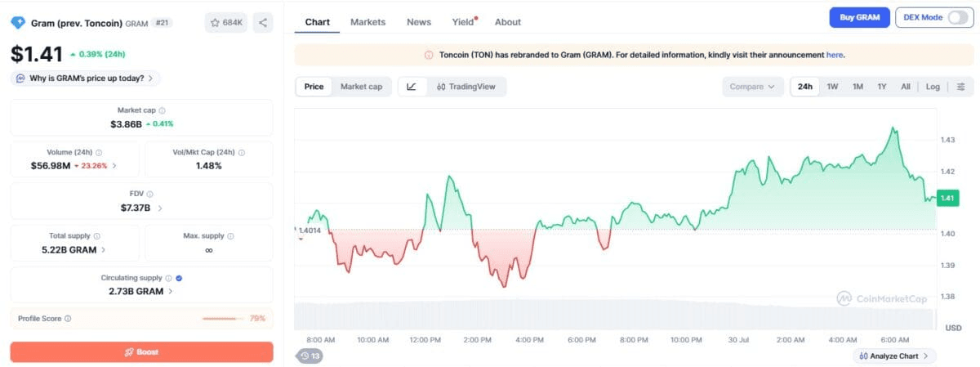Click the AI icon in GRAM's price question

coord(20,78)
